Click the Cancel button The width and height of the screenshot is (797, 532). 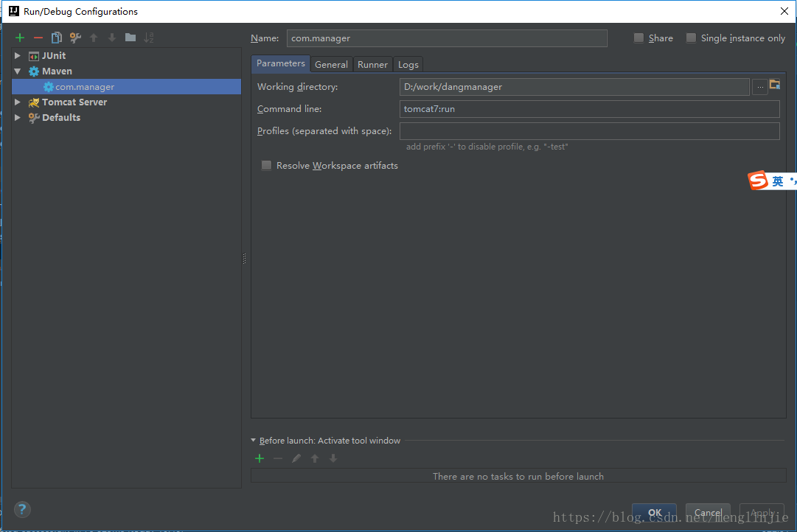[708, 513]
